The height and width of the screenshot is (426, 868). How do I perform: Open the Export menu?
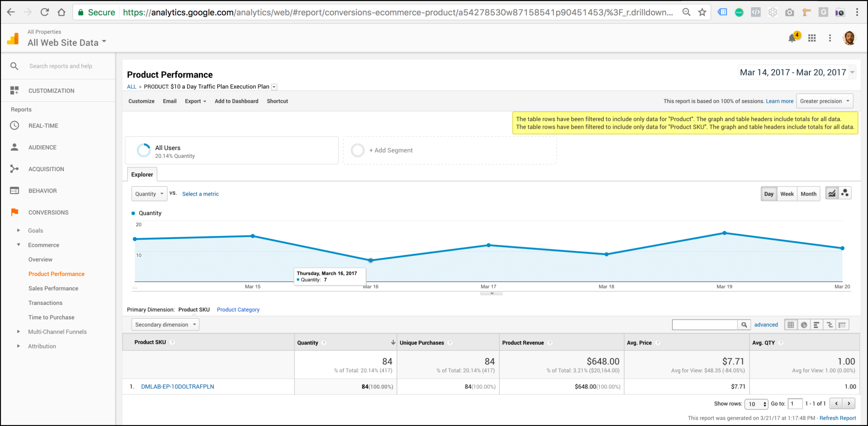[x=195, y=101]
